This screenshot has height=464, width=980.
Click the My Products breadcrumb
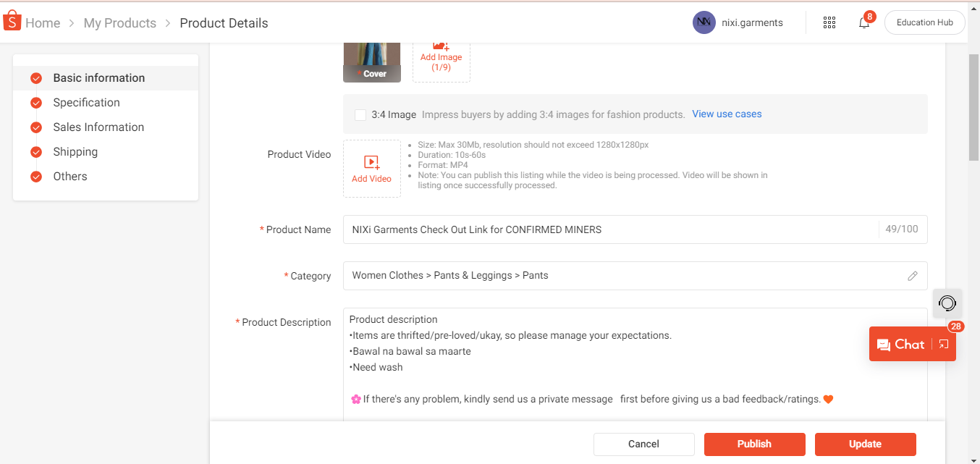(119, 23)
